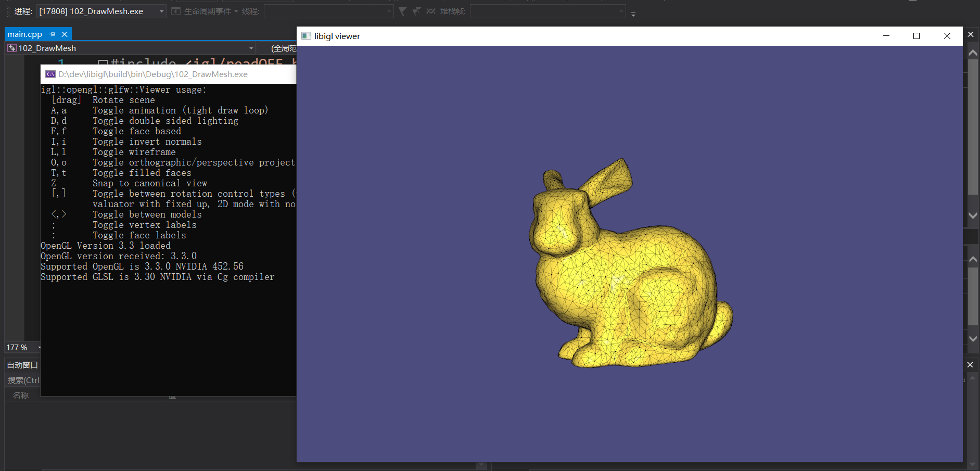
Task: Open toolbar overflow options arrow
Action: (633, 14)
